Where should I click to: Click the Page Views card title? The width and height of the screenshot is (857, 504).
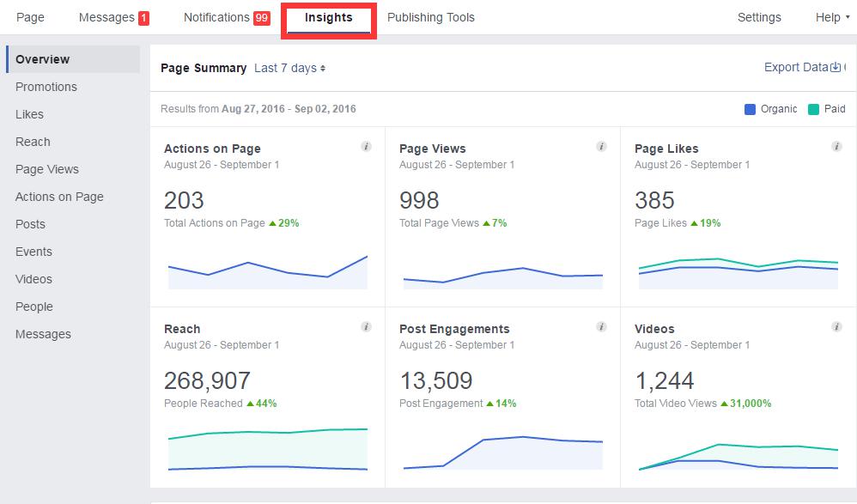pyautogui.click(x=432, y=149)
